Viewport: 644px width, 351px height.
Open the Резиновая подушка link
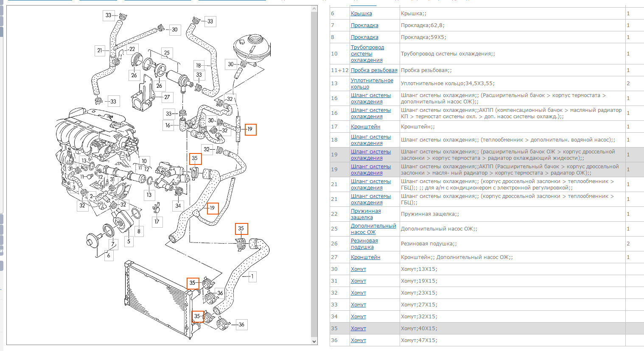click(364, 244)
